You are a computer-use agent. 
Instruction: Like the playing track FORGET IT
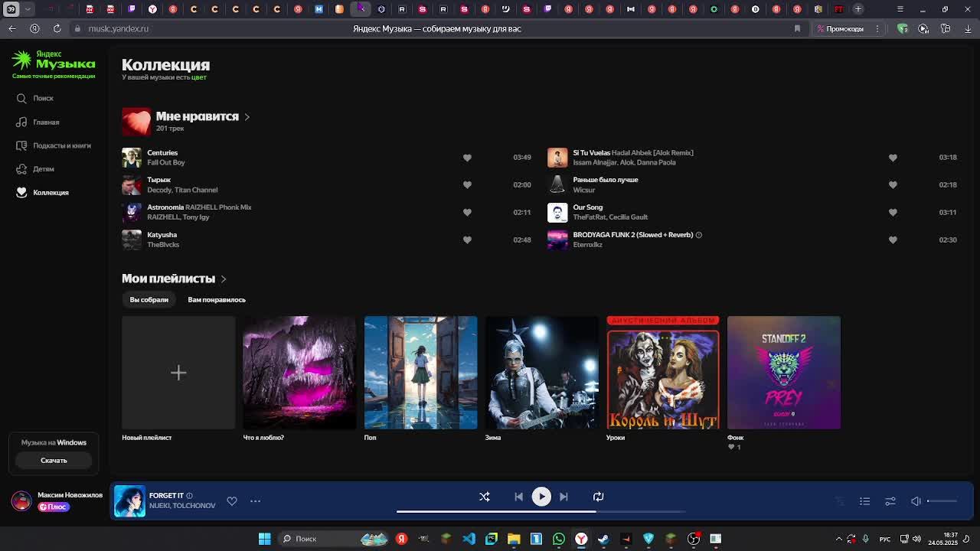click(232, 501)
